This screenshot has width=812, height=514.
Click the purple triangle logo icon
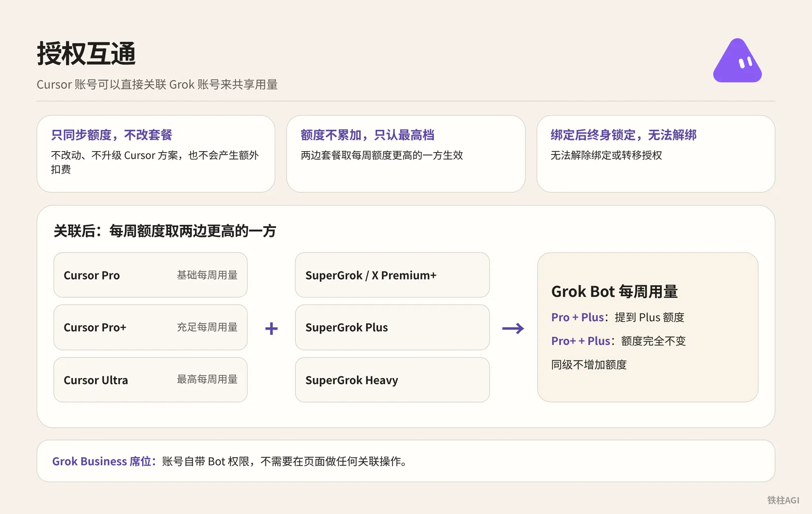(x=737, y=60)
